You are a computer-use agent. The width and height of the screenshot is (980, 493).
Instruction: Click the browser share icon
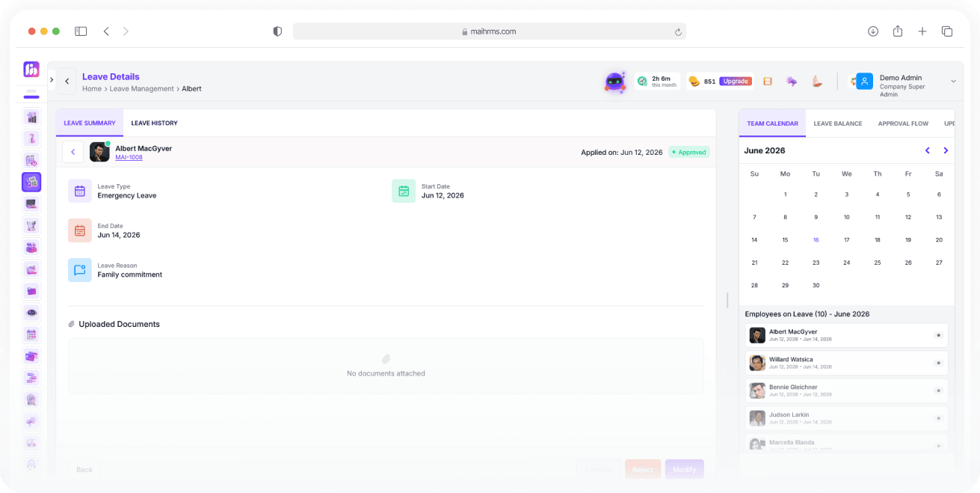[x=898, y=31]
